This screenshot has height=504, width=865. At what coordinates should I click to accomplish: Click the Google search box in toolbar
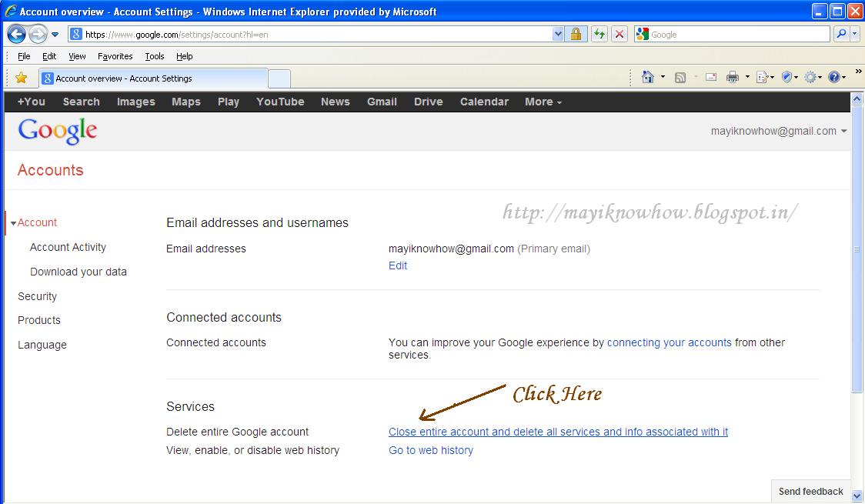coord(732,34)
